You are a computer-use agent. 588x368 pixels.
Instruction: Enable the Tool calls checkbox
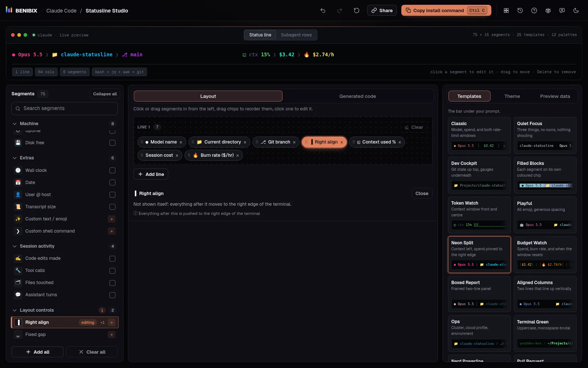click(112, 271)
